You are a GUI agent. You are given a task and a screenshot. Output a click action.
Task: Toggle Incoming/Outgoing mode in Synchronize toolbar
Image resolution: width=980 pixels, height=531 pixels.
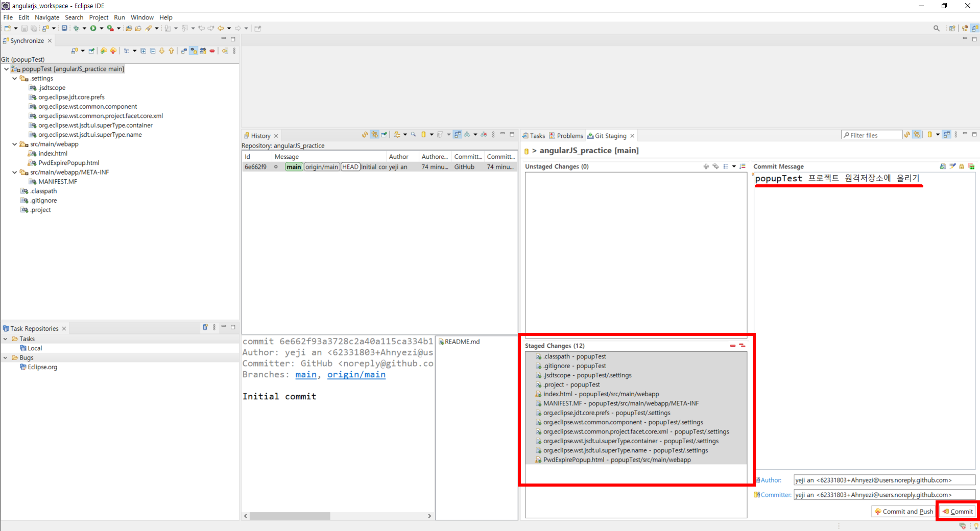tap(203, 51)
